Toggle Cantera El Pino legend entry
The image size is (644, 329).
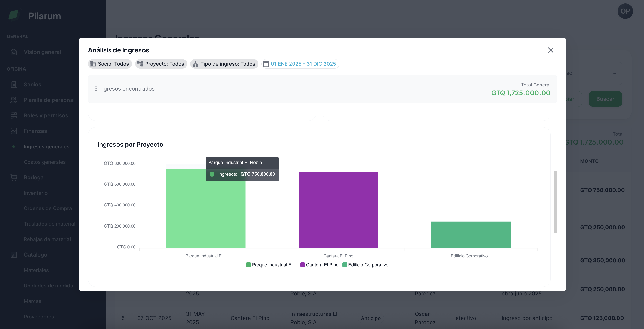(x=319, y=265)
